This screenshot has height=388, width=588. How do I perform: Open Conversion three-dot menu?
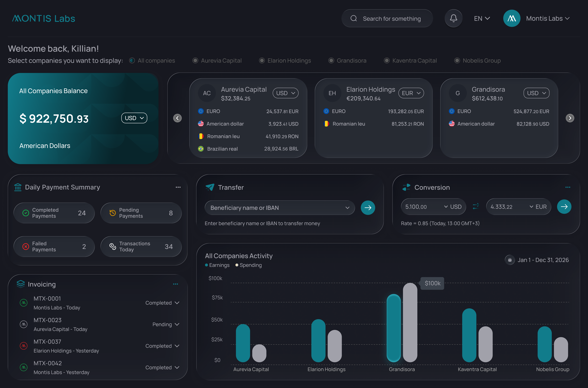click(568, 187)
